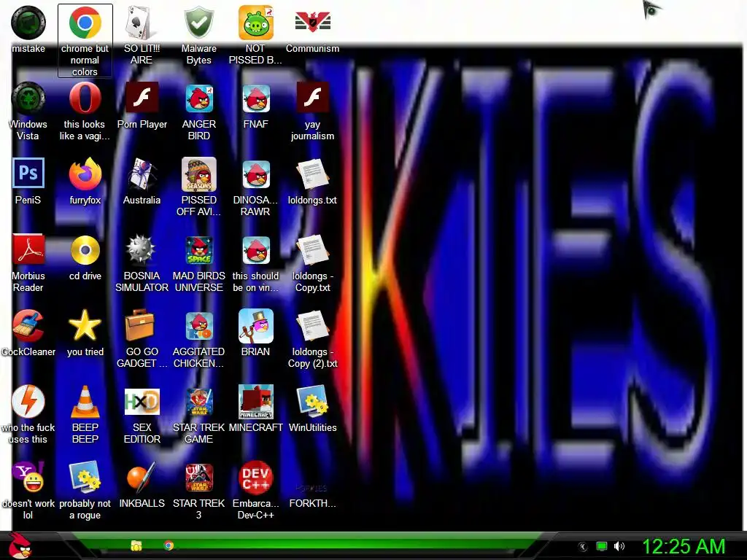Open MAD BIRDS UNIVERSE Space icon
747x560 pixels.
tap(198, 250)
